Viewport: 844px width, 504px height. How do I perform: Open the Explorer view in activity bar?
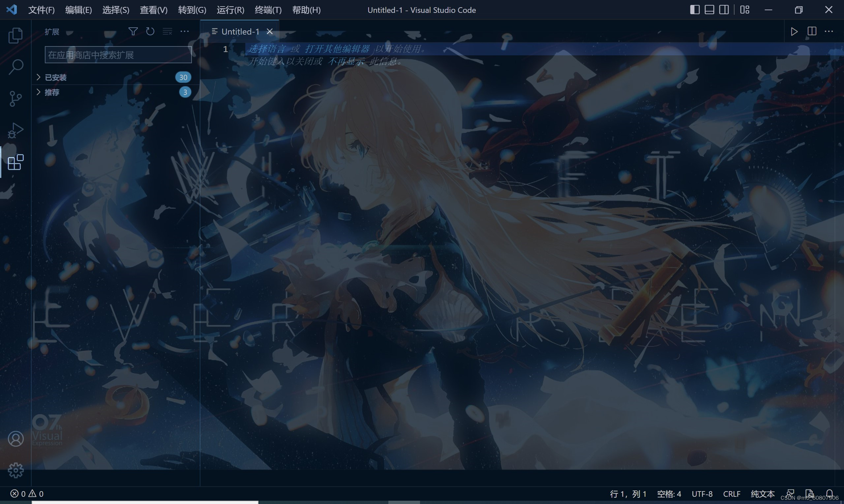point(15,35)
